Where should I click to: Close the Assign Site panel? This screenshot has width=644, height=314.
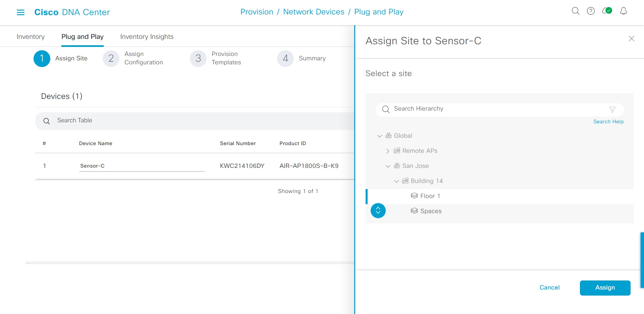coord(631,39)
